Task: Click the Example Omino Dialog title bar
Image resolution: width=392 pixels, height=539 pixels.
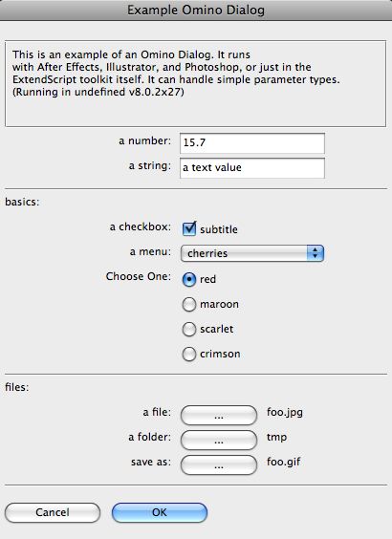Action: click(x=196, y=11)
